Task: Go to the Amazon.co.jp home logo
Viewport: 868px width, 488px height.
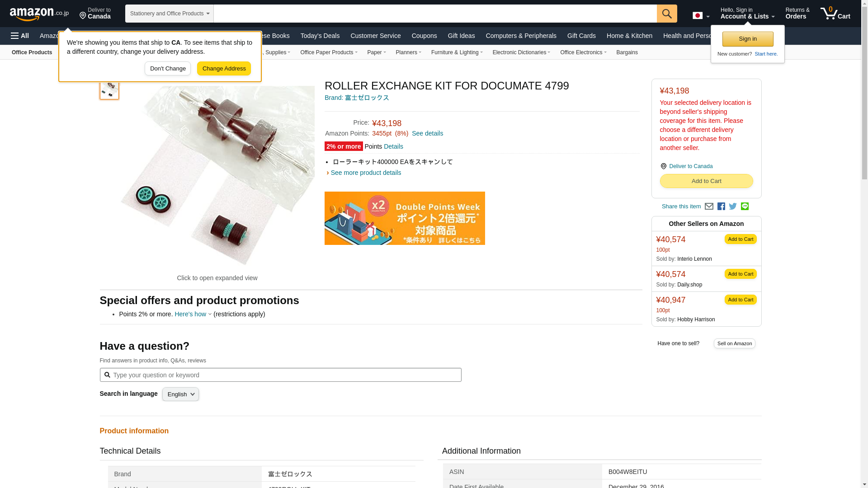Action: pos(39,14)
